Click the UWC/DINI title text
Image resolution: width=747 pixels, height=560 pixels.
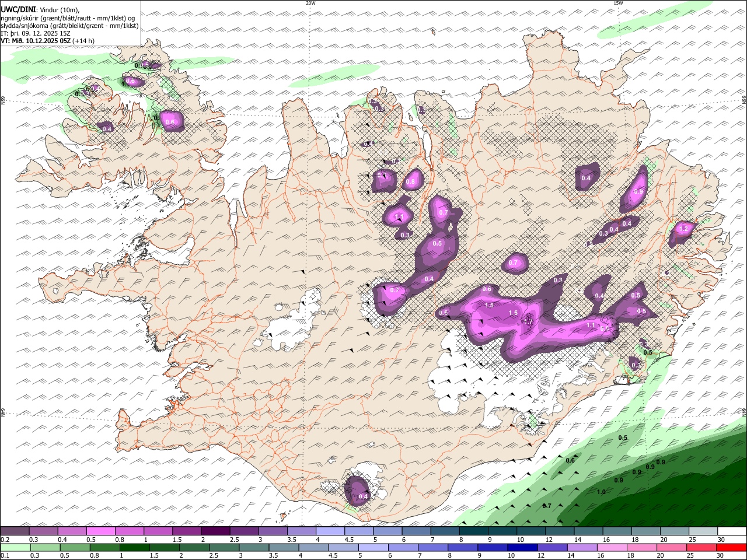(x=18, y=9)
